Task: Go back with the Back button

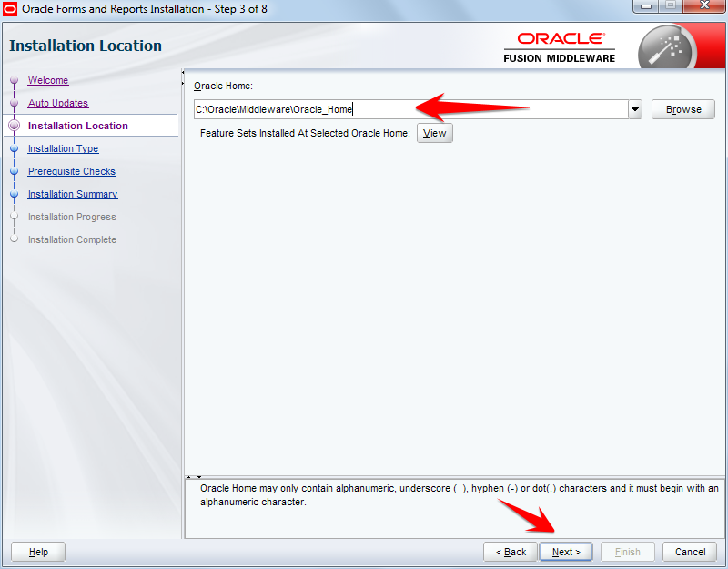Action: click(511, 552)
